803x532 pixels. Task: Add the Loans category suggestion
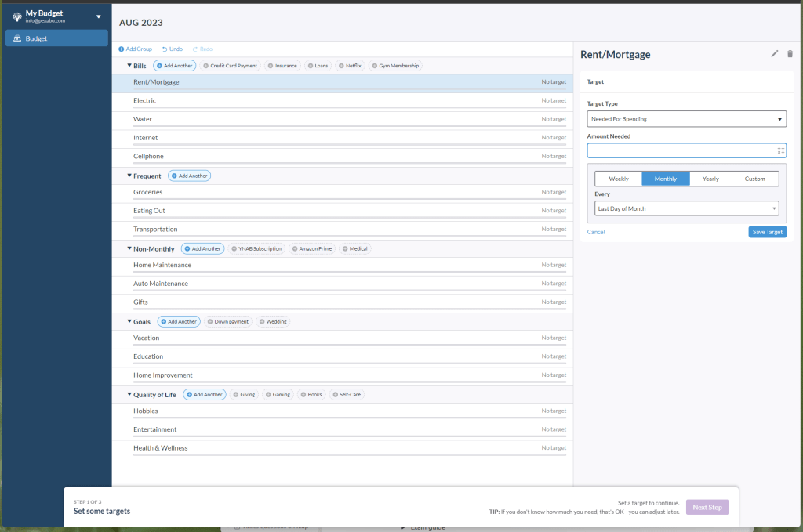point(318,66)
